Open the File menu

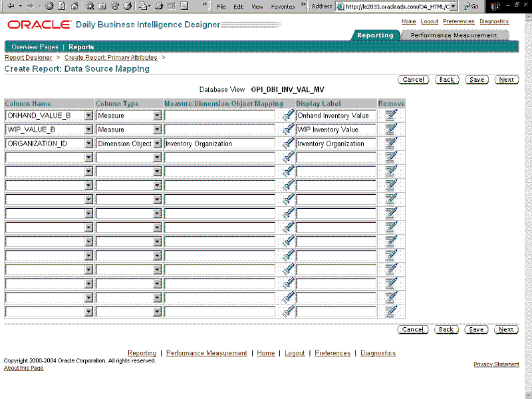click(221, 7)
